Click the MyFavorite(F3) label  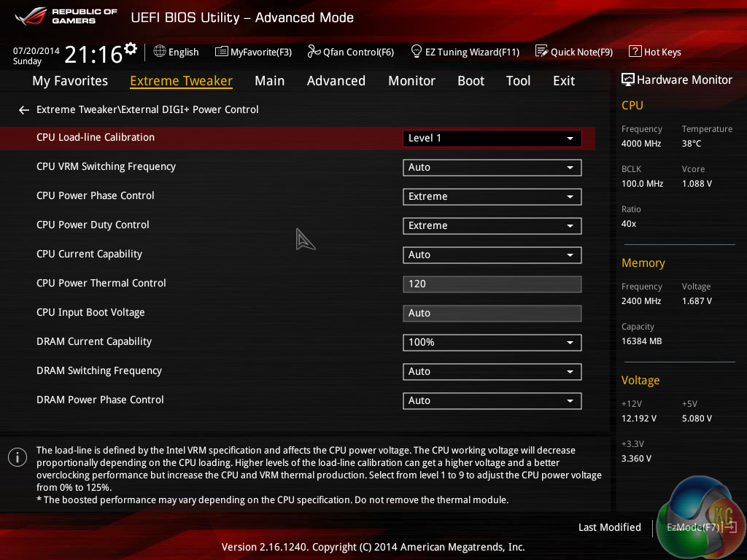(x=261, y=52)
